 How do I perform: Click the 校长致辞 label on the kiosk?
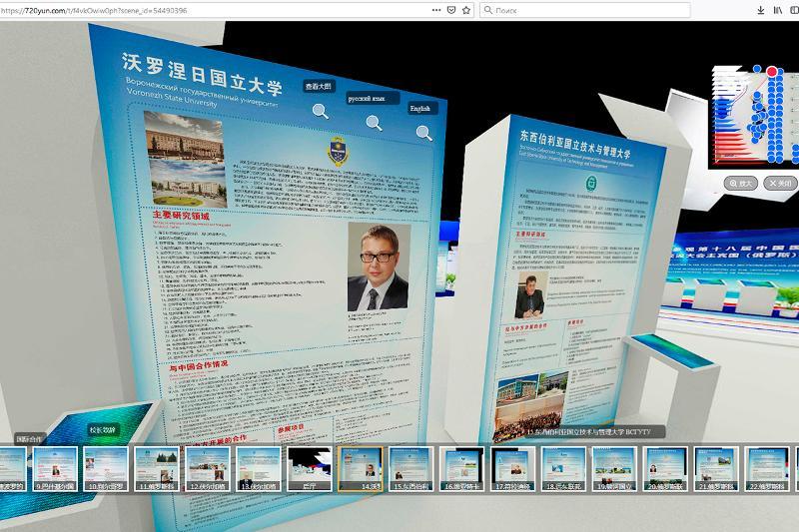point(103,429)
